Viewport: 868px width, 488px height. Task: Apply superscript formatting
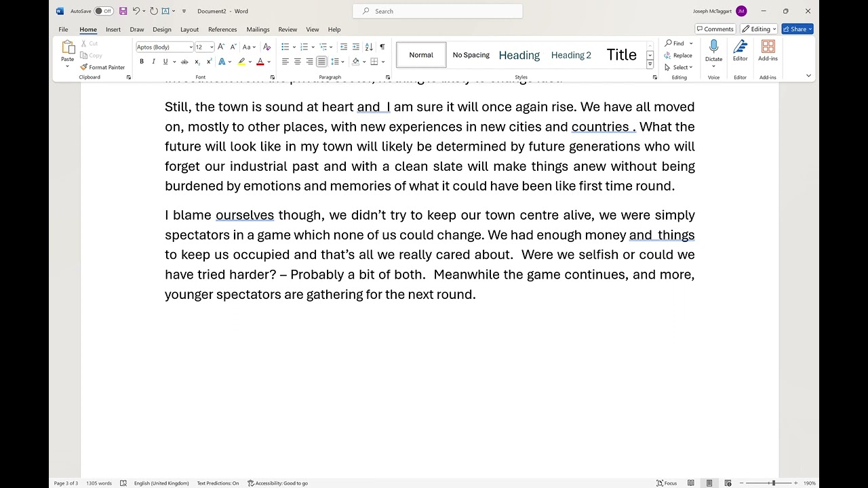pos(209,62)
